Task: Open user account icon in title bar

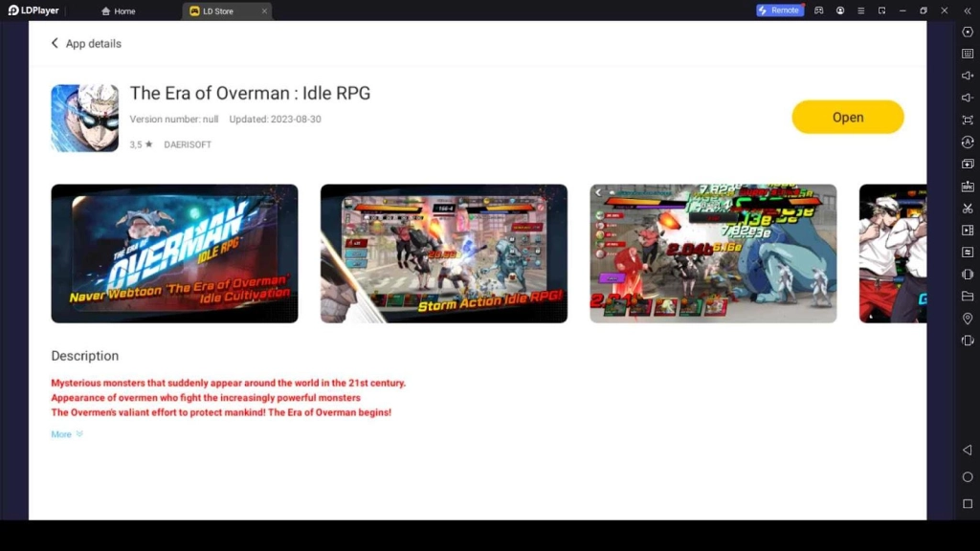Action: (840, 11)
